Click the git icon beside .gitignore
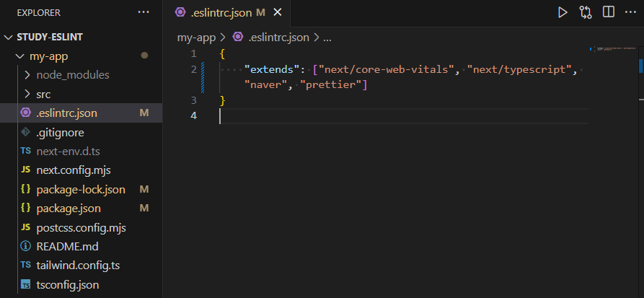 (25, 132)
